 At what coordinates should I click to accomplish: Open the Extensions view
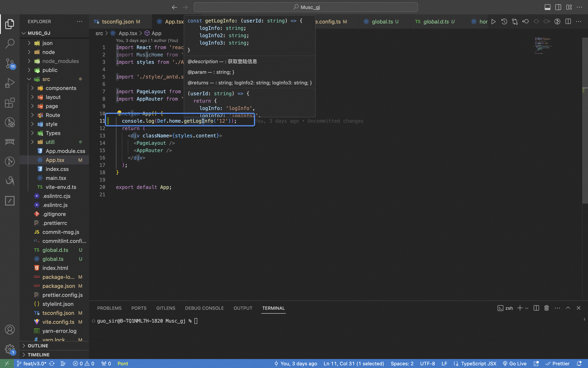10,103
